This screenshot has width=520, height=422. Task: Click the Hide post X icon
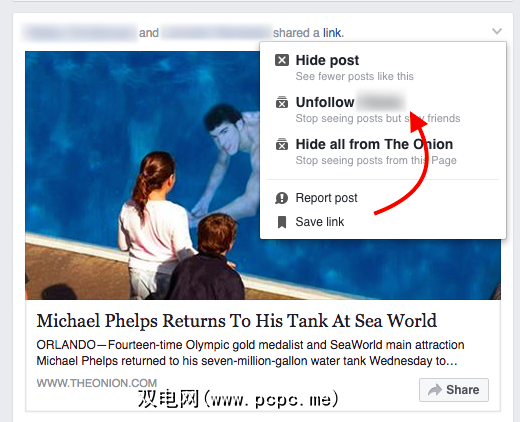coord(282,60)
